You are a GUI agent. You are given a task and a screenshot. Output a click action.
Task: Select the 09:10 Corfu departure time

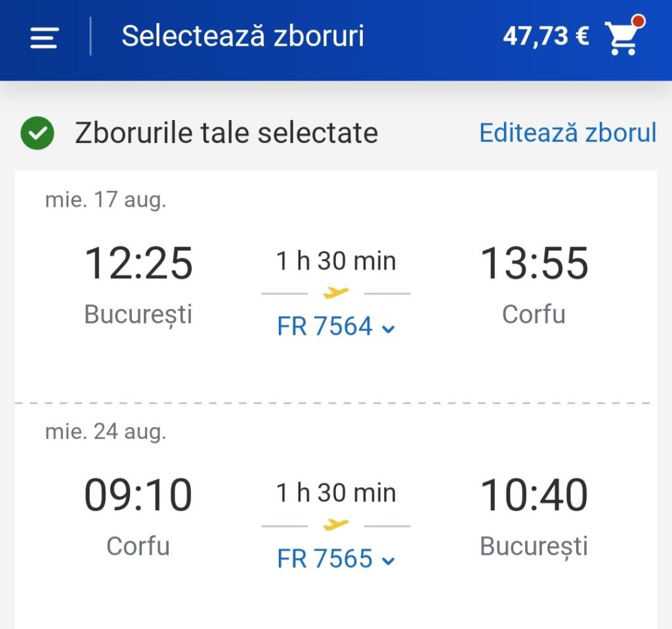[138, 495]
